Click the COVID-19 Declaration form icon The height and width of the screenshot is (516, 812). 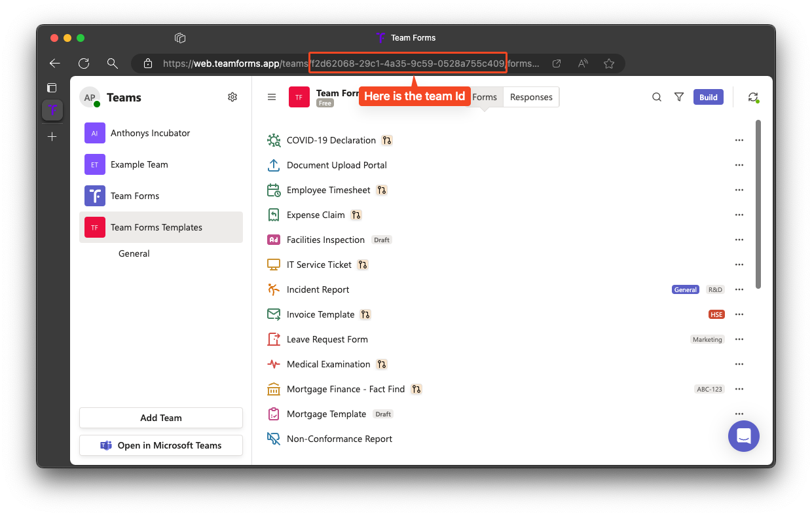tap(274, 140)
